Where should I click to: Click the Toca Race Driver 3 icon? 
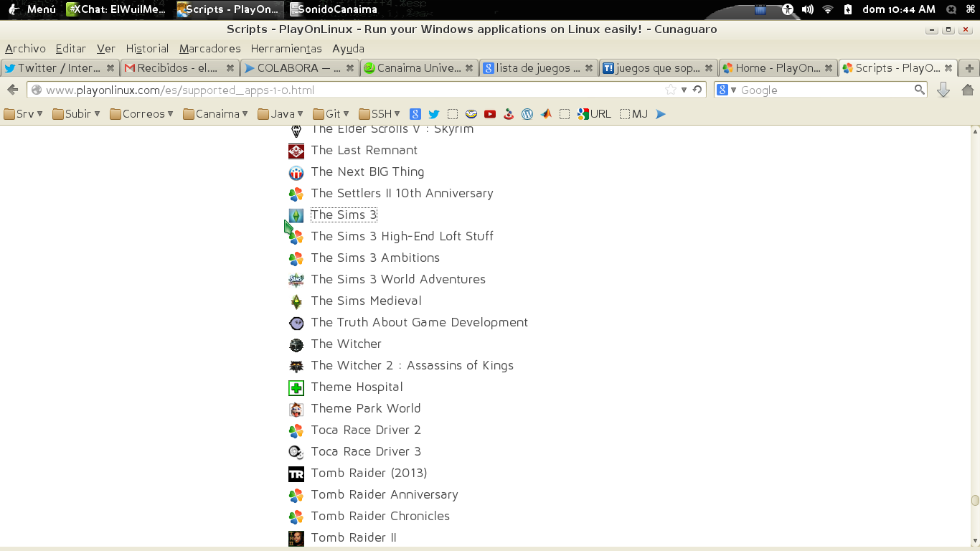tap(296, 453)
